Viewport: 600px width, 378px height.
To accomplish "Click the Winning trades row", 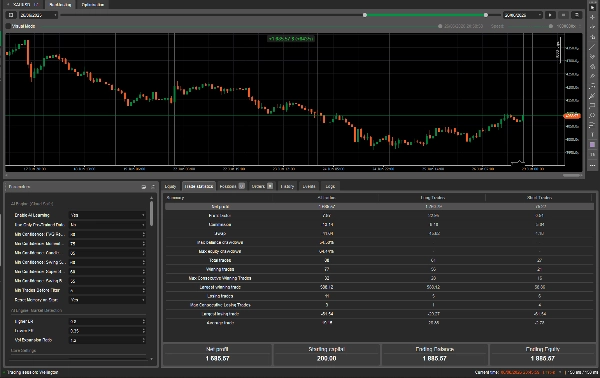I will pyautogui.click(x=379, y=269).
